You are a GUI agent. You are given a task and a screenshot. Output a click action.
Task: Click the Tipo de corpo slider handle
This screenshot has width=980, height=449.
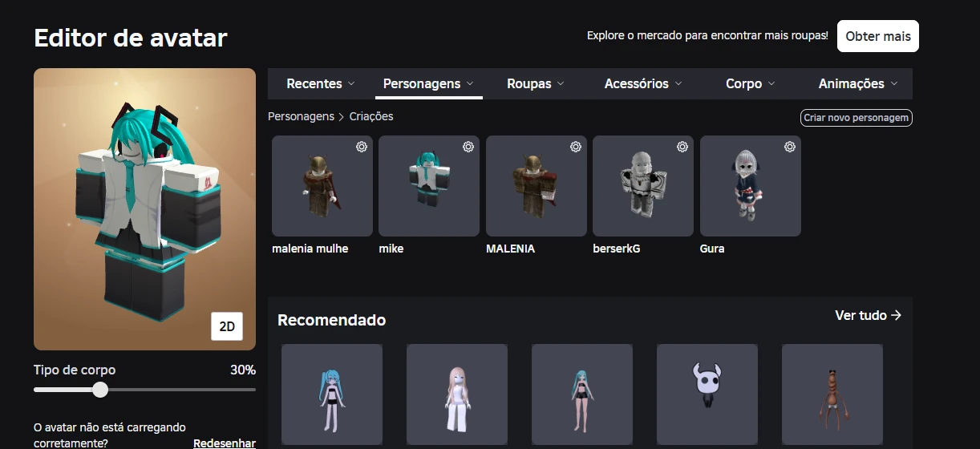click(x=100, y=390)
